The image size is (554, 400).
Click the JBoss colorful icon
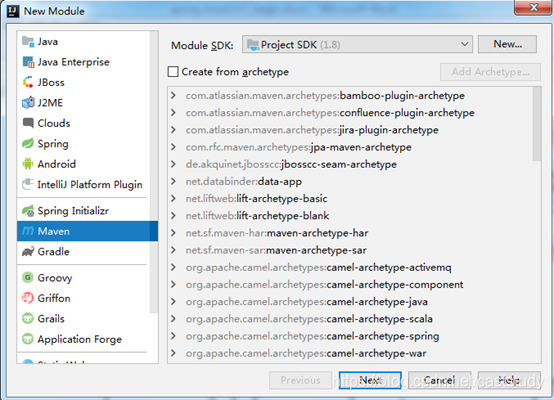[x=28, y=82]
